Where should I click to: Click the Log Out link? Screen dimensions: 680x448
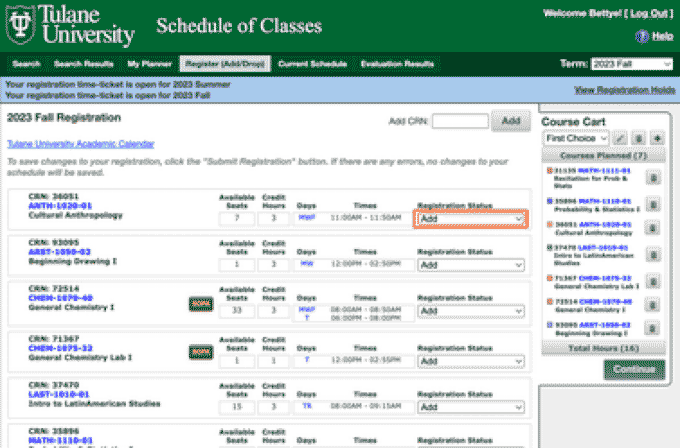[x=649, y=13]
